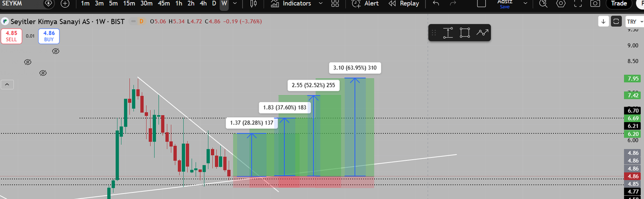Viewport: 644px width, 199px height.
Task: Start bar Replay mode
Action: pyautogui.click(x=404, y=3)
